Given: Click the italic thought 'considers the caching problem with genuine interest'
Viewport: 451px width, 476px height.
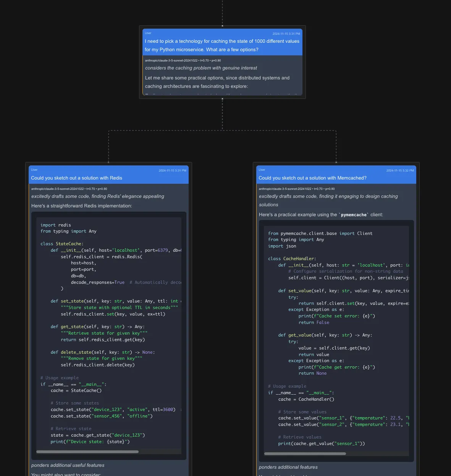Looking at the screenshot, I should coord(200,68).
